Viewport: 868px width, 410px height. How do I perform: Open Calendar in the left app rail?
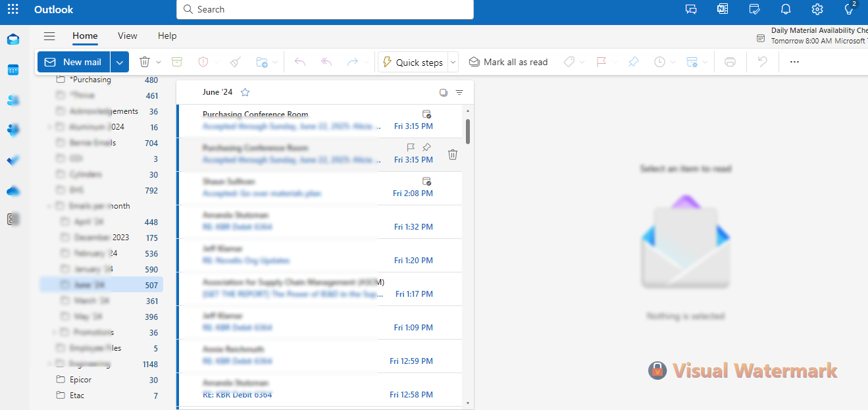coord(13,70)
